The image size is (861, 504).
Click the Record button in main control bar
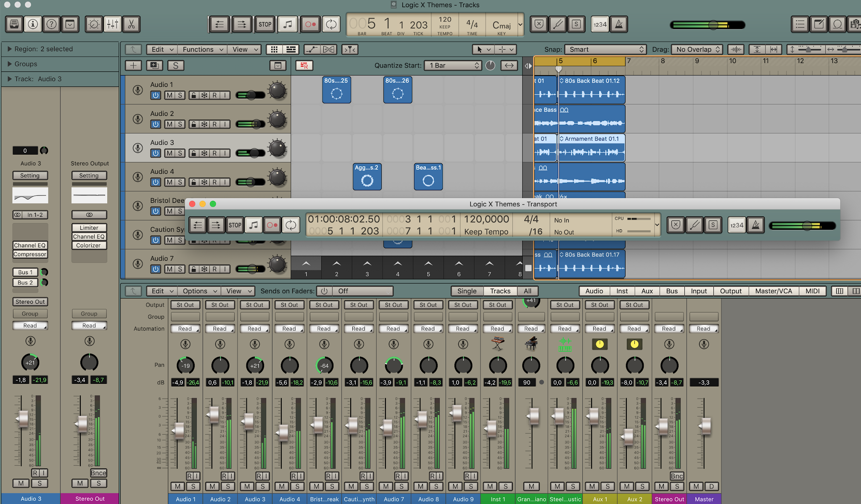click(x=310, y=24)
